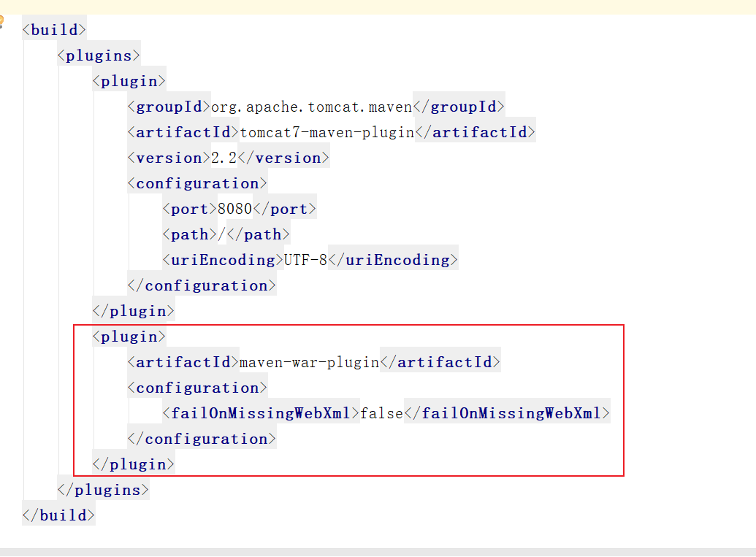The height and width of the screenshot is (557, 756).
Task: Click the closing plugins tag
Action: pos(103,490)
